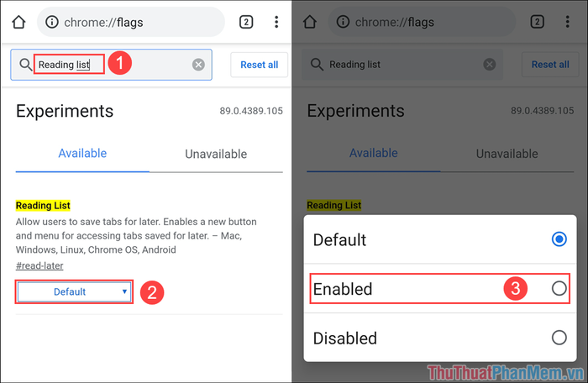Click the Reset all button on left

pyautogui.click(x=259, y=65)
